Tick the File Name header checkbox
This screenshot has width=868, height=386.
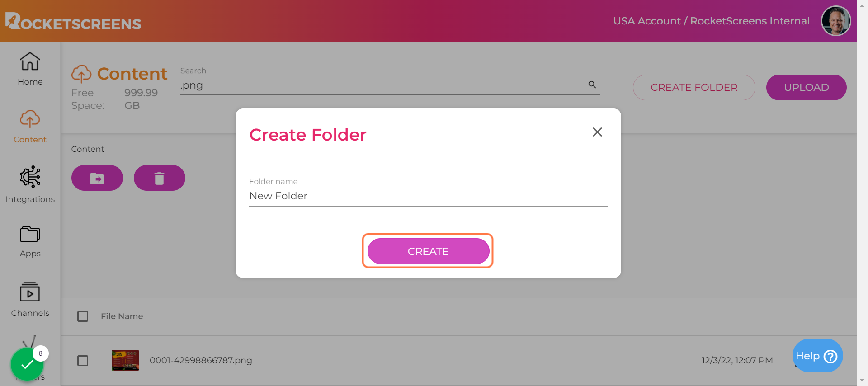point(83,316)
